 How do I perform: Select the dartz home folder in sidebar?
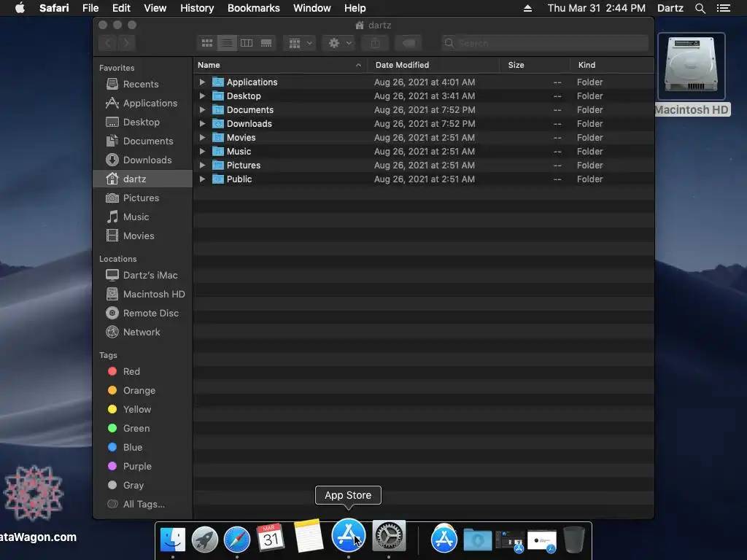coord(142,179)
